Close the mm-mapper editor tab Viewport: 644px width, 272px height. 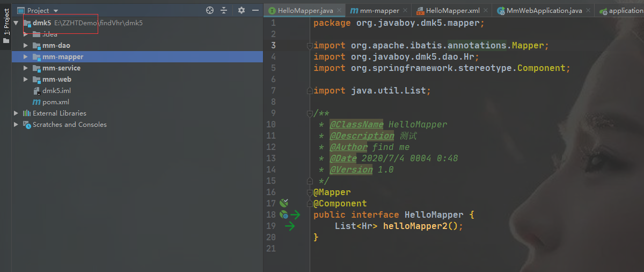(x=405, y=11)
